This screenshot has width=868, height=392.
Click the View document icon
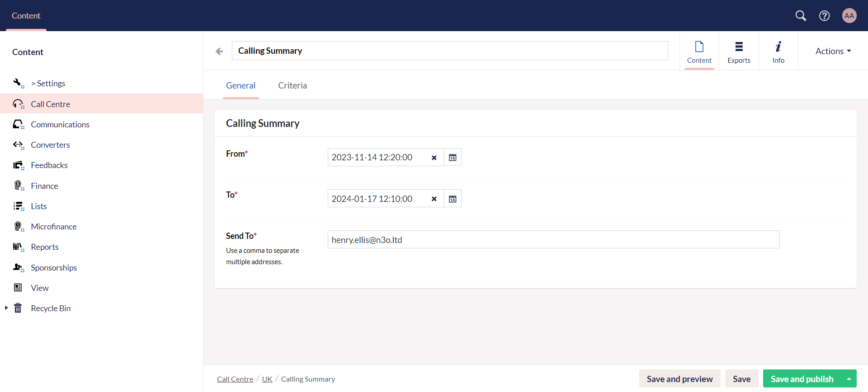click(18, 288)
